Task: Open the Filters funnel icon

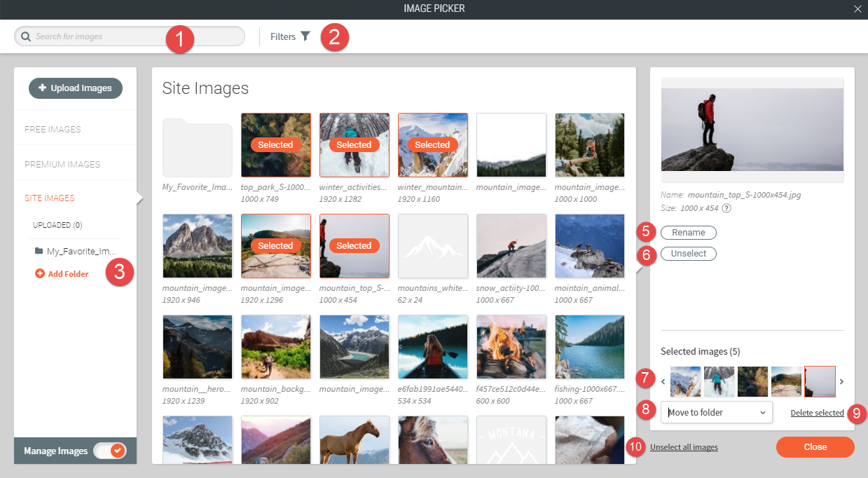Action: coord(305,36)
